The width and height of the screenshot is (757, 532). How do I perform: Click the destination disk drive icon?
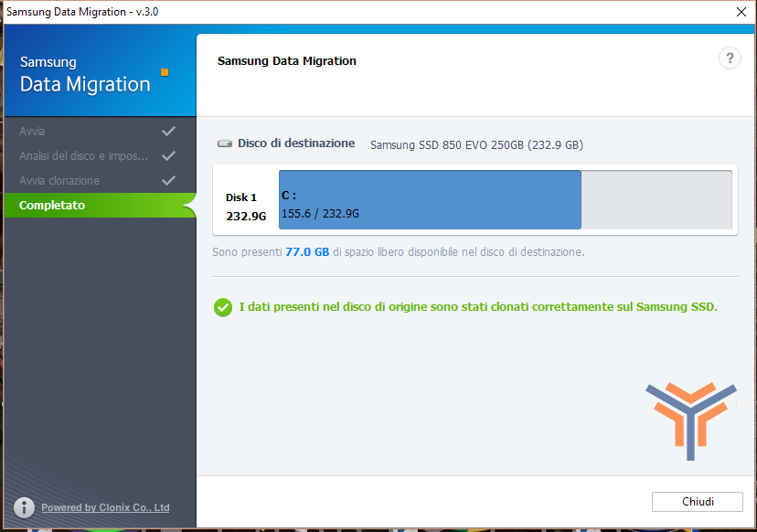click(225, 144)
